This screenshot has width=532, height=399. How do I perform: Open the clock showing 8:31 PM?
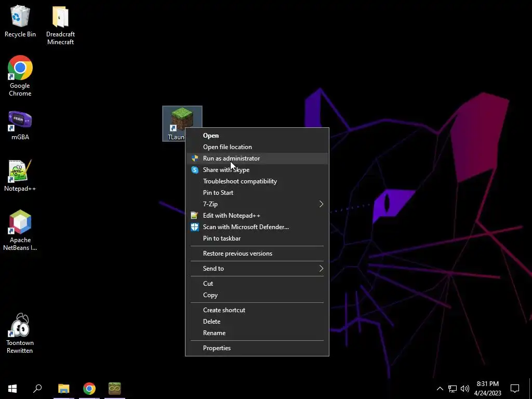(x=487, y=389)
